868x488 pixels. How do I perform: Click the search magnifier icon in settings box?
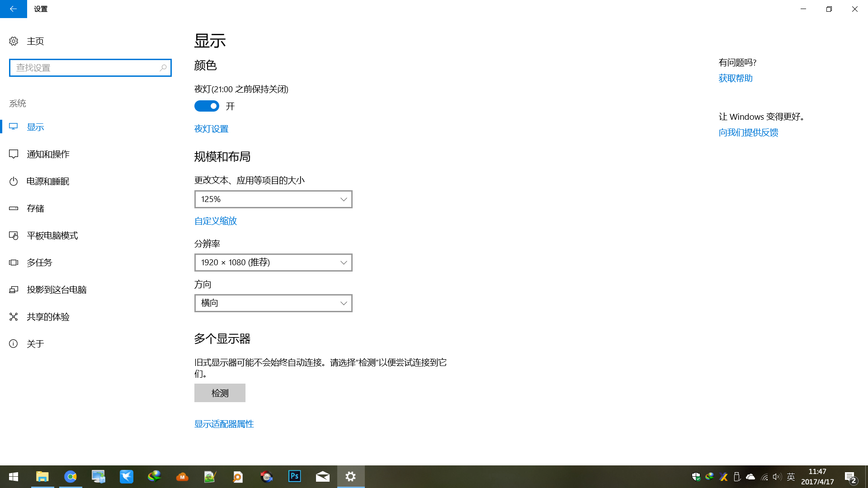coord(163,68)
